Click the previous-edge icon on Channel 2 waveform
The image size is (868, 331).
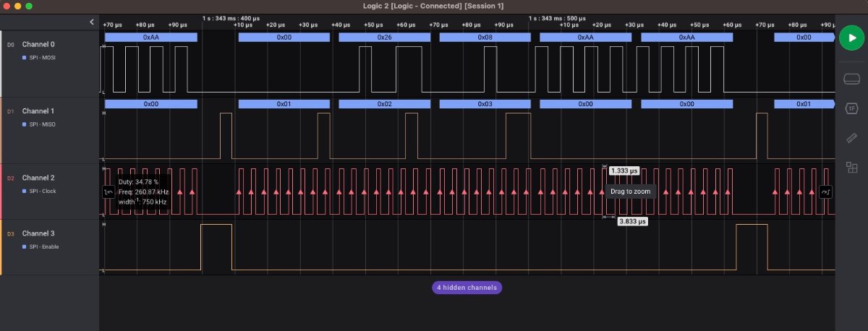click(x=109, y=192)
